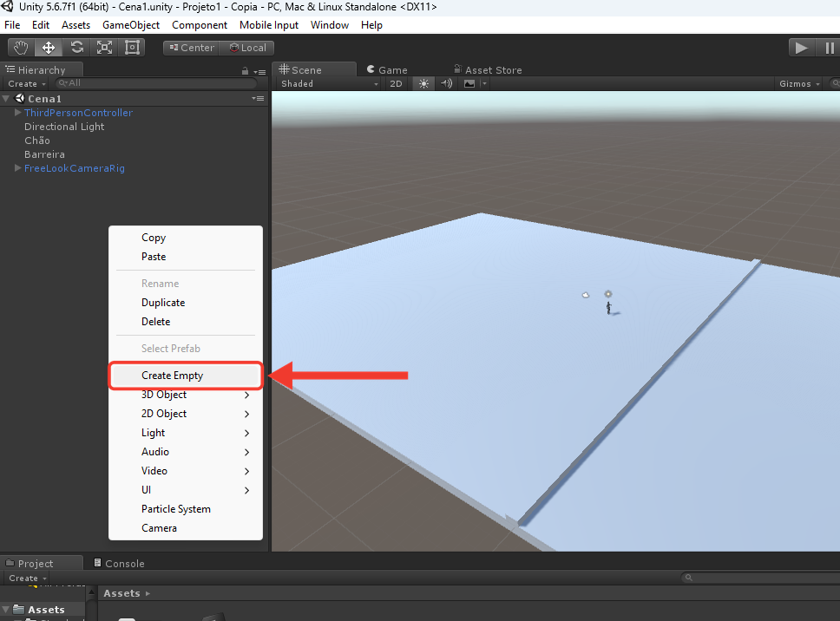The width and height of the screenshot is (840, 621).
Task: Open the Edit menu
Action: coord(41,25)
